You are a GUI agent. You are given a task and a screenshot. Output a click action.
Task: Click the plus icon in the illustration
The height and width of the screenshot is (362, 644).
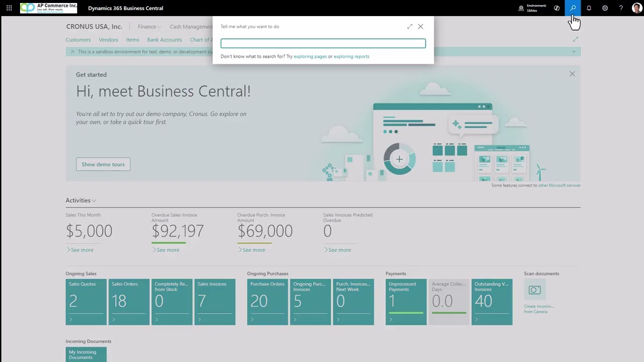coord(399,159)
